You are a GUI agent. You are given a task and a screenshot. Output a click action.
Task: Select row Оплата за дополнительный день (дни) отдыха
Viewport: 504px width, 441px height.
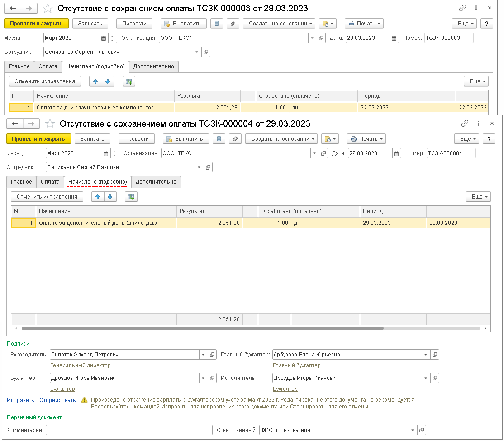coord(251,223)
